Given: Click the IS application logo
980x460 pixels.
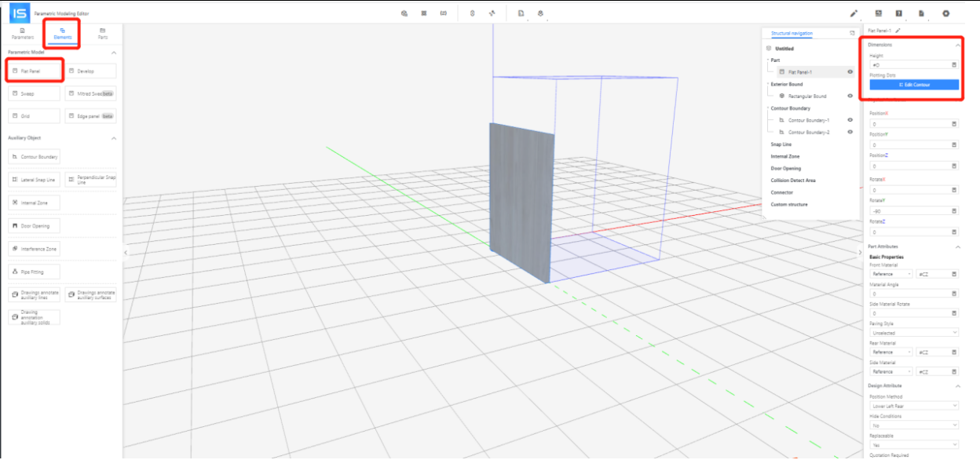Looking at the screenshot, I should coord(20,13).
